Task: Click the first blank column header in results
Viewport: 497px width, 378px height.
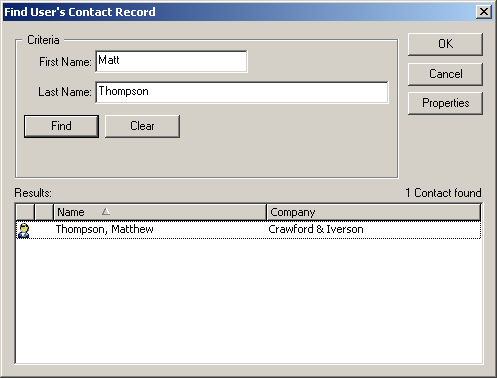Action: click(25, 212)
